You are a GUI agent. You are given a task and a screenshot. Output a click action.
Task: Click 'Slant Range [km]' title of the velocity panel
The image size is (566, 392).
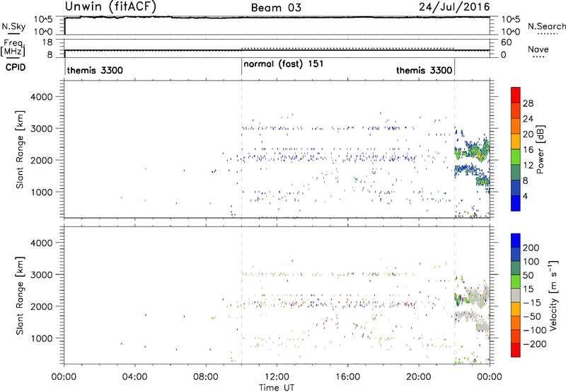point(20,296)
